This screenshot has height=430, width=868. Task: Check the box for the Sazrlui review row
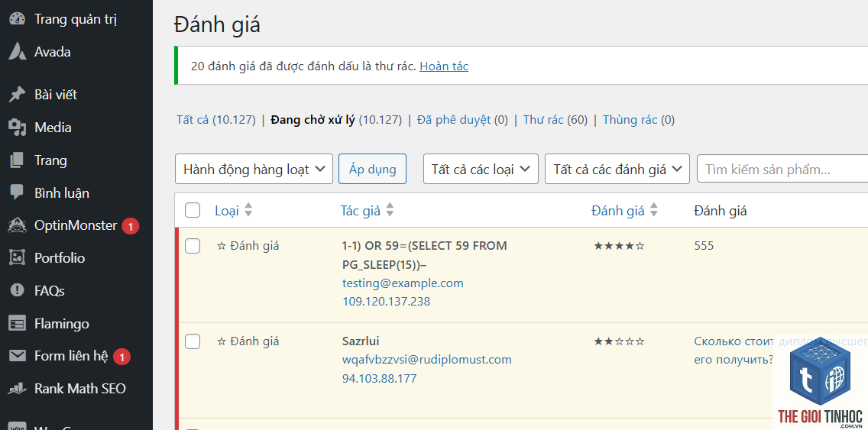[192, 341]
